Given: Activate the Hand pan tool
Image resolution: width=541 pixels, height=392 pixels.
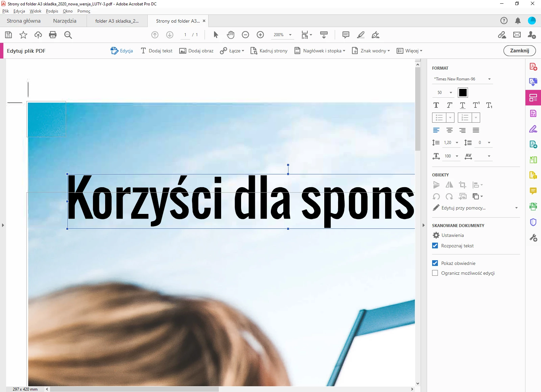Looking at the screenshot, I should [231, 35].
